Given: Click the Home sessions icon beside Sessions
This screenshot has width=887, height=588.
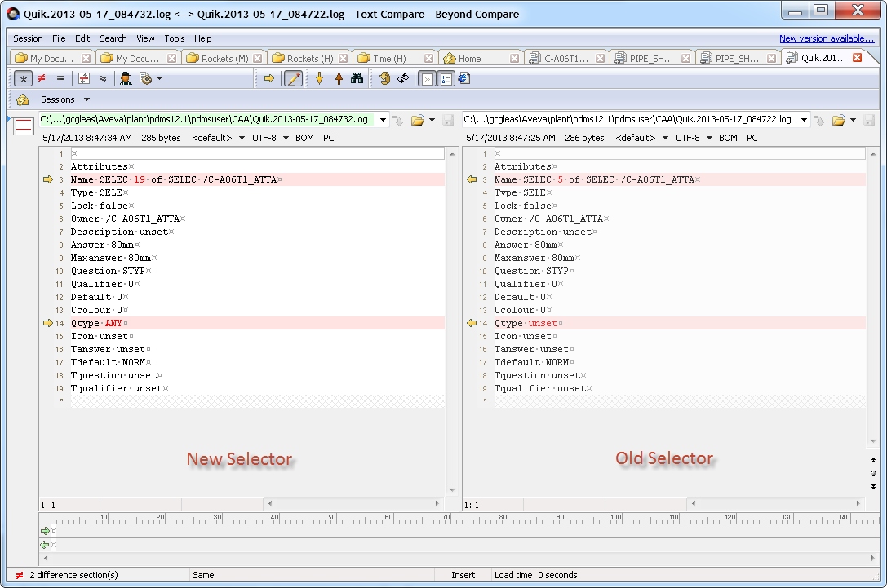Looking at the screenshot, I should coord(23,99).
